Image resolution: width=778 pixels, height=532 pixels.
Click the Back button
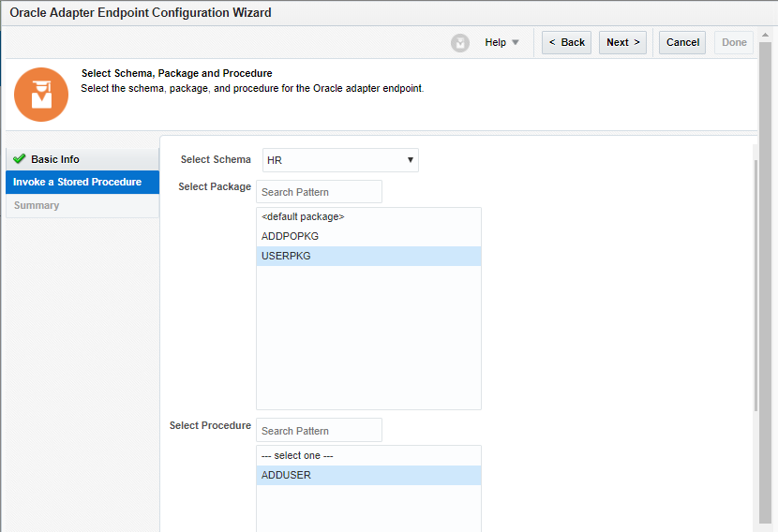(566, 43)
